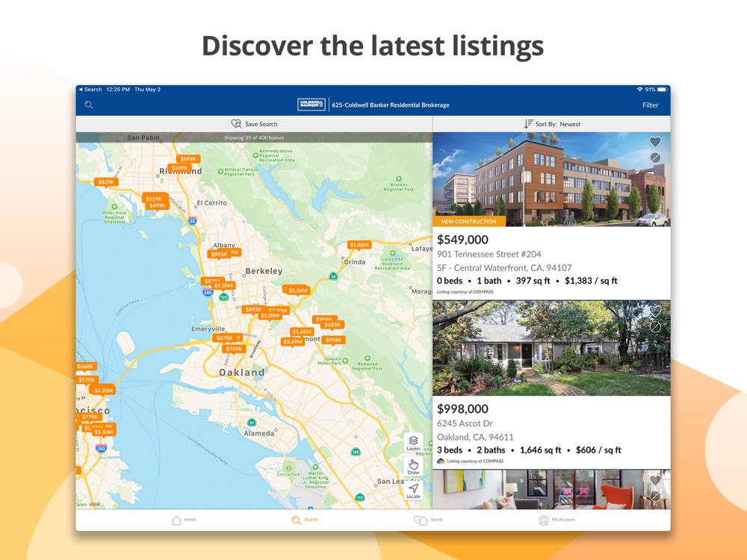Tap the $499K price pin
Image resolution: width=747 pixels, height=560 pixels.
pos(157,206)
